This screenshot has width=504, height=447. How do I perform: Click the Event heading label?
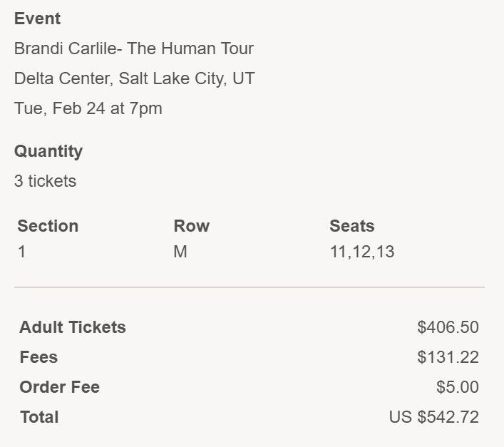(x=37, y=19)
